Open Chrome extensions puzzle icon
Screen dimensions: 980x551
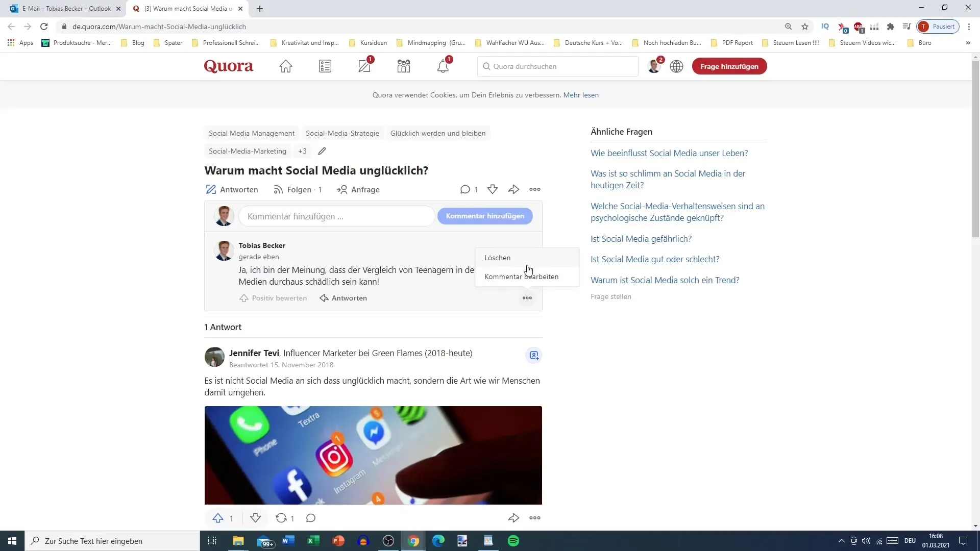point(891,27)
